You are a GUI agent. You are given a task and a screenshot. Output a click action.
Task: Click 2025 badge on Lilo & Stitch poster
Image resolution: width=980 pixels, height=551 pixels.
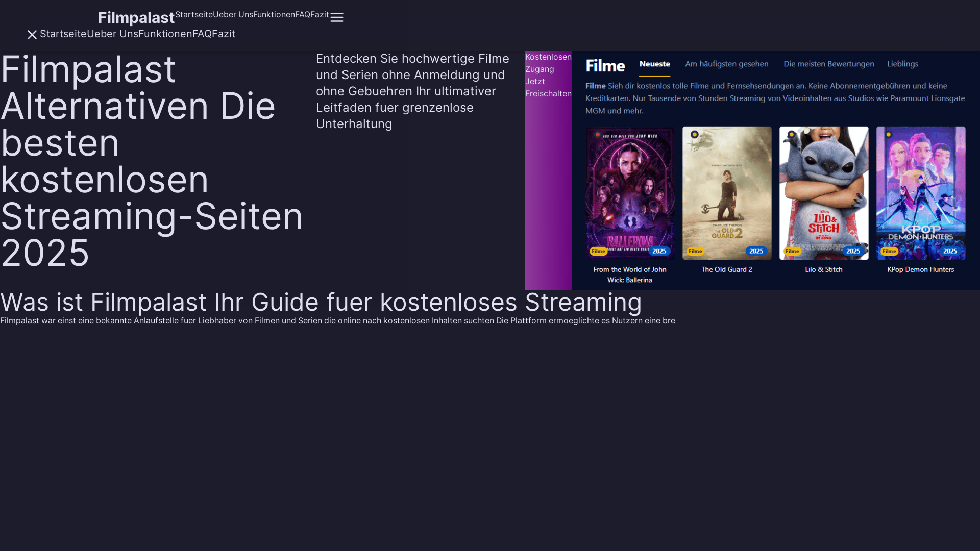(x=853, y=251)
